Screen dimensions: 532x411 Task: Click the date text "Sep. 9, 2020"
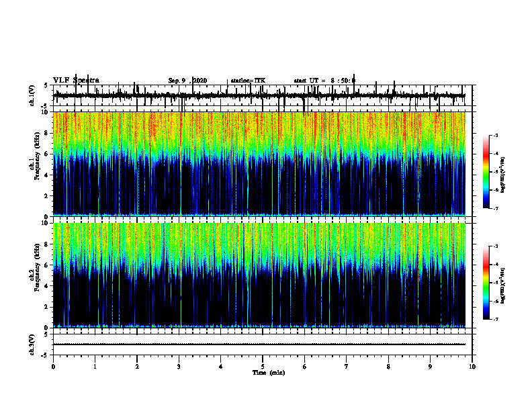click(187, 81)
